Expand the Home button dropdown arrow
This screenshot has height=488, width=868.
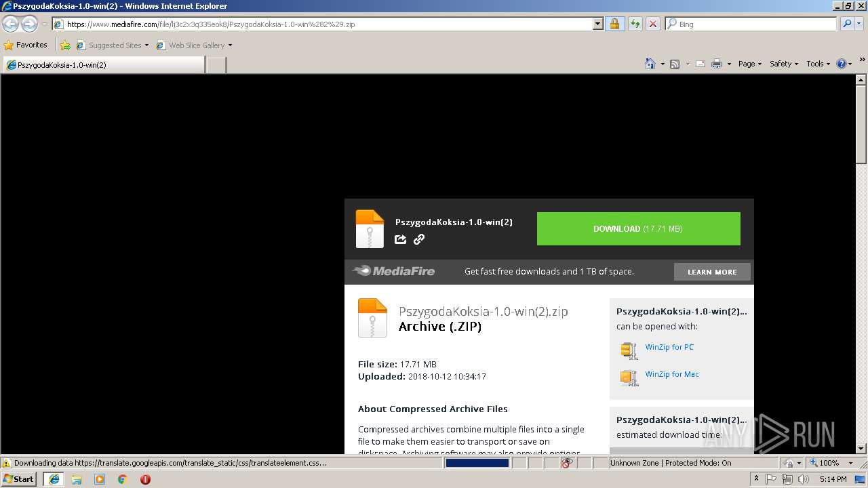point(662,64)
